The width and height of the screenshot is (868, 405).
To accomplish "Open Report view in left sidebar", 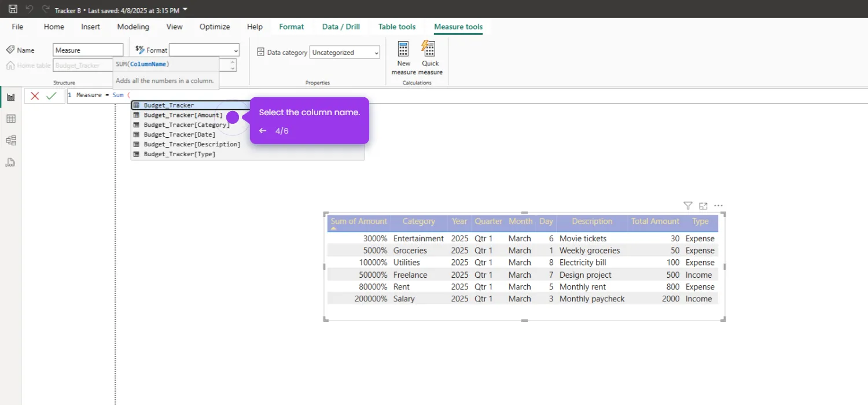I will 10,97.
